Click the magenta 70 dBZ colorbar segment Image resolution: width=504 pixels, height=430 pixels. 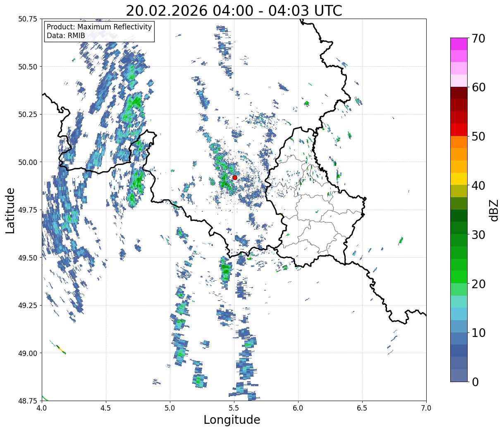click(x=459, y=44)
